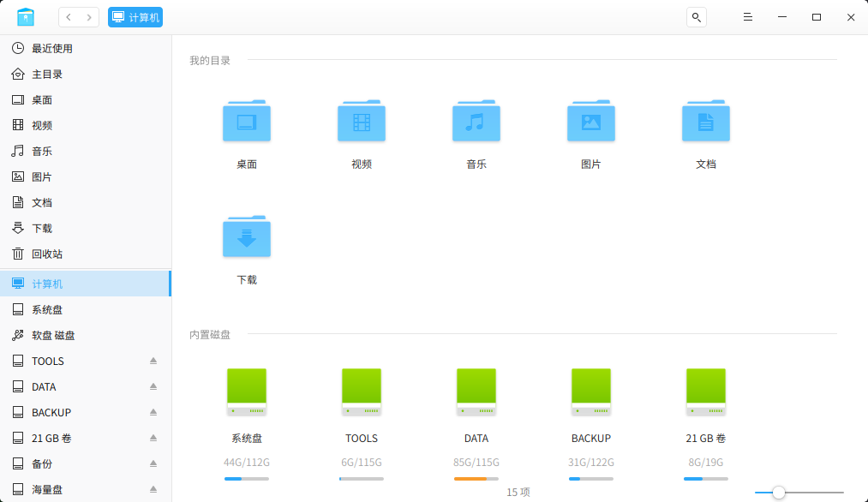868x502 pixels.
Task: Open the 音乐 folder icon
Action: (x=476, y=123)
